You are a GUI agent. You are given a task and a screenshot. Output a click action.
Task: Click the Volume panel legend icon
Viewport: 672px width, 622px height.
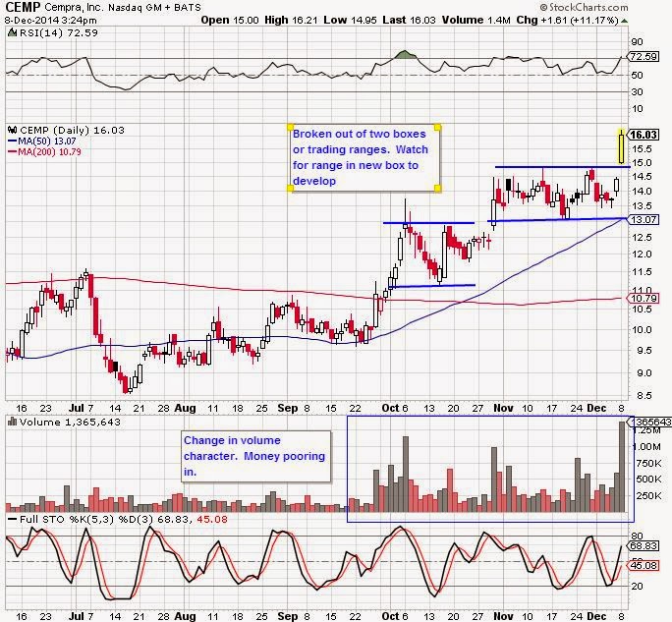(x=10, y=421)
